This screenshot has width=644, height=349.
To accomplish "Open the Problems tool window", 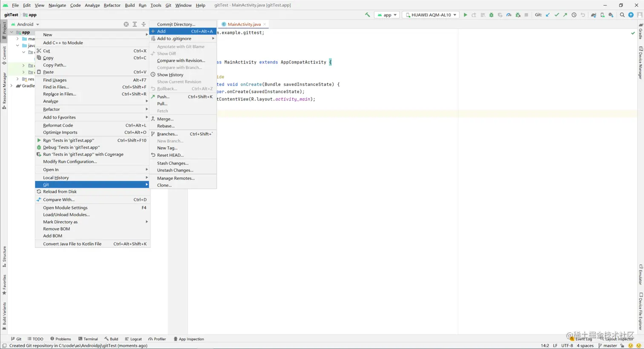I will pos(60,339).
